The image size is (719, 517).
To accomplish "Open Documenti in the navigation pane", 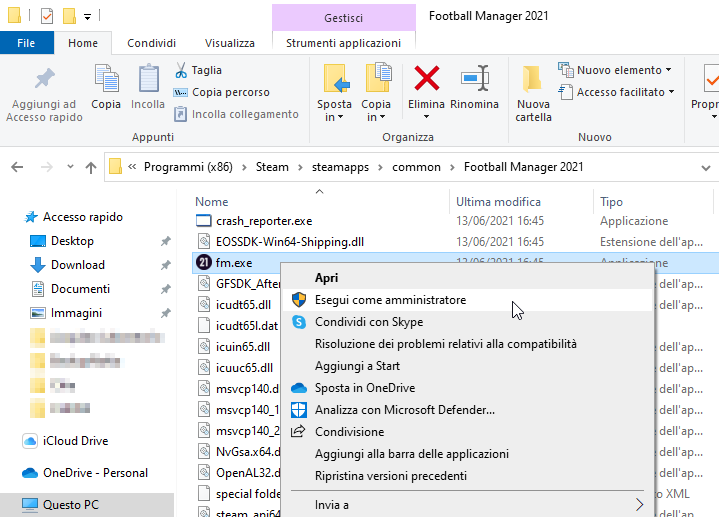I will pos(80,289).
